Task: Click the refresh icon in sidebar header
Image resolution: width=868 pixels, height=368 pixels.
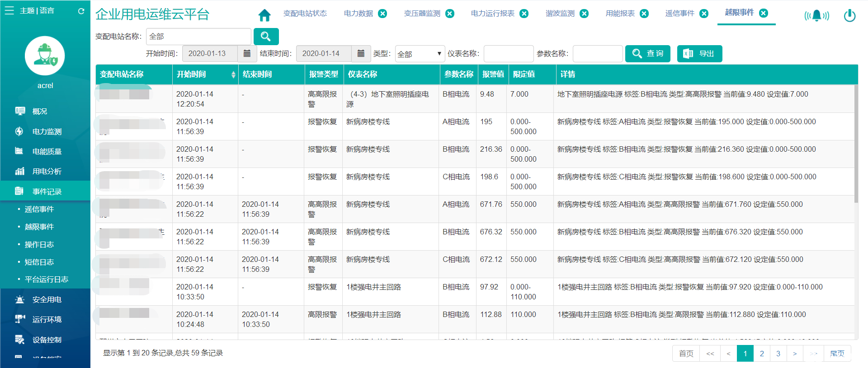Action: (81, 11)
